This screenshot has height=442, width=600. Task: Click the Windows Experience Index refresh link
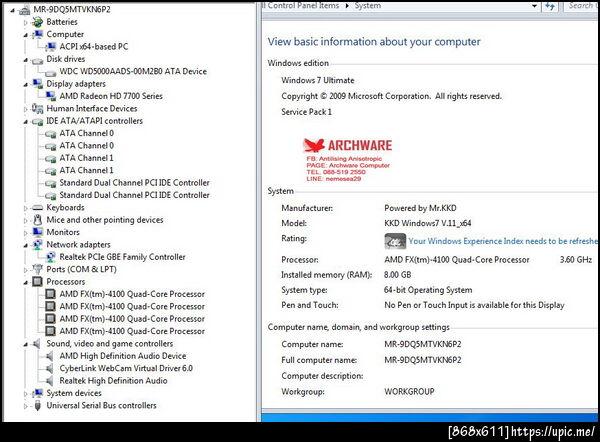502,241
